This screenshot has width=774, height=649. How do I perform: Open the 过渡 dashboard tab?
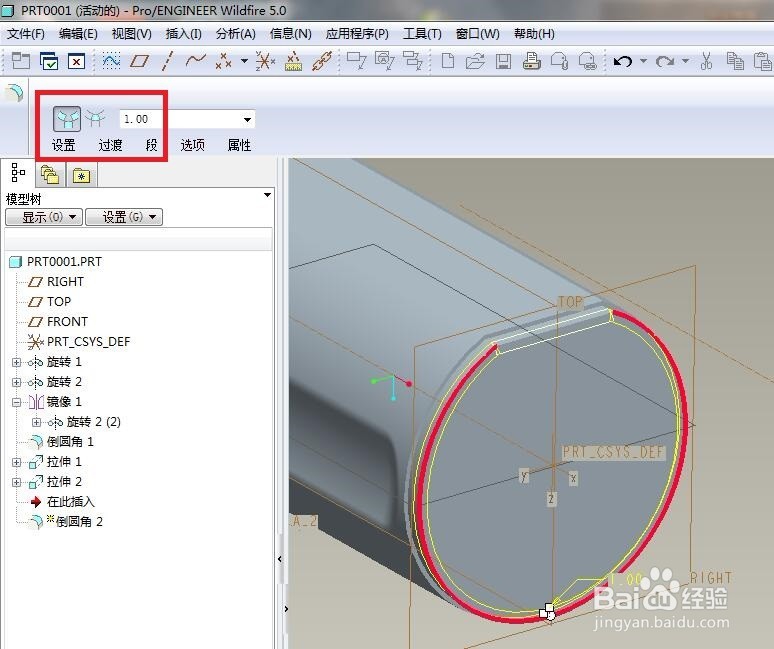click(x=110, y=145)
